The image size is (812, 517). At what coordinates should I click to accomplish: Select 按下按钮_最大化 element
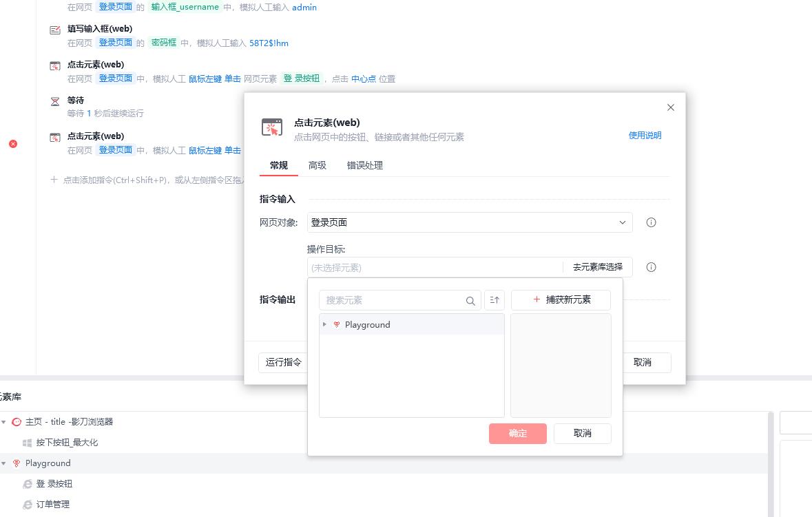(x=67, y=443)
